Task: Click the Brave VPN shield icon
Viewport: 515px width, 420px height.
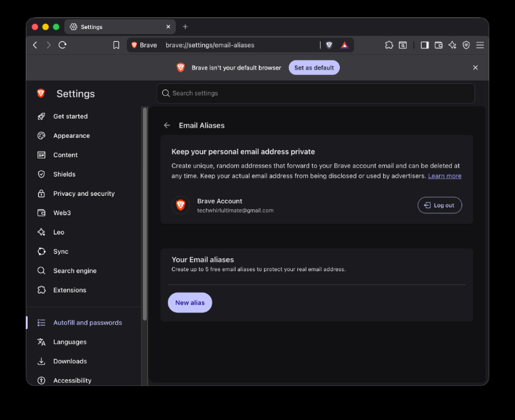Action: click(466, 45)
